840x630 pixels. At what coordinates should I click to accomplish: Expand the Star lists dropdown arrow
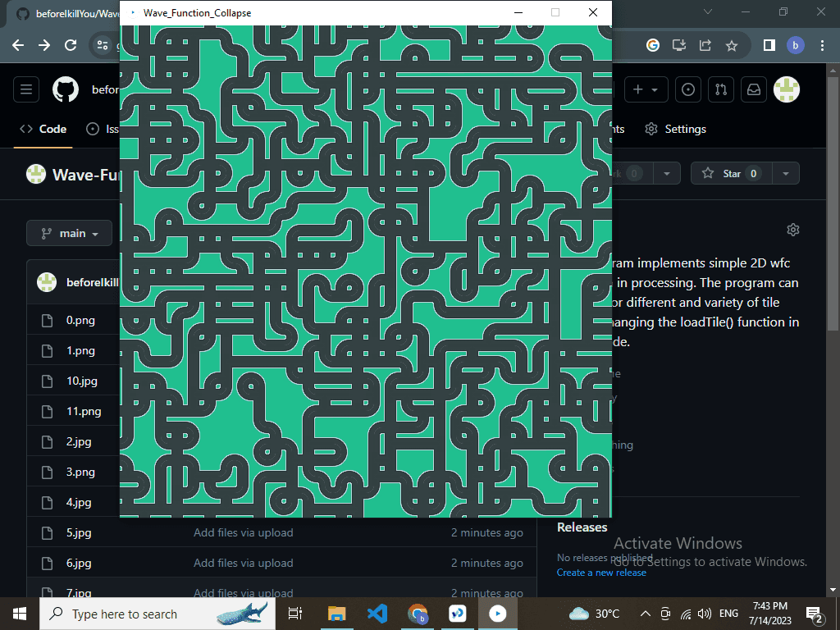(x=786, y=173)
